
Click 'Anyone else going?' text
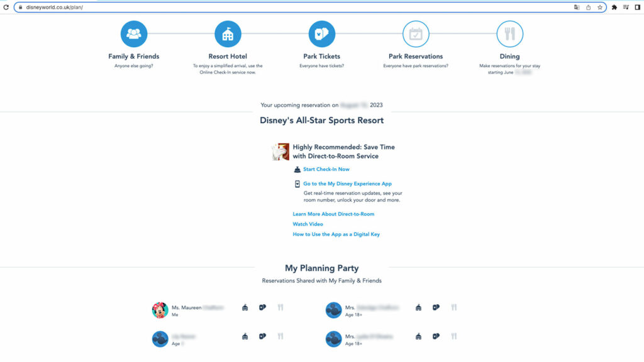(134, 65)
